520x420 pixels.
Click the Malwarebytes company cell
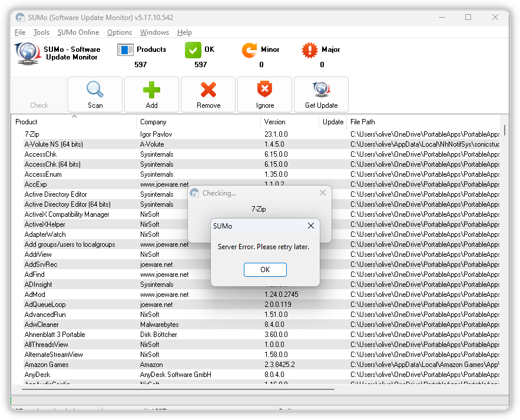159,325
